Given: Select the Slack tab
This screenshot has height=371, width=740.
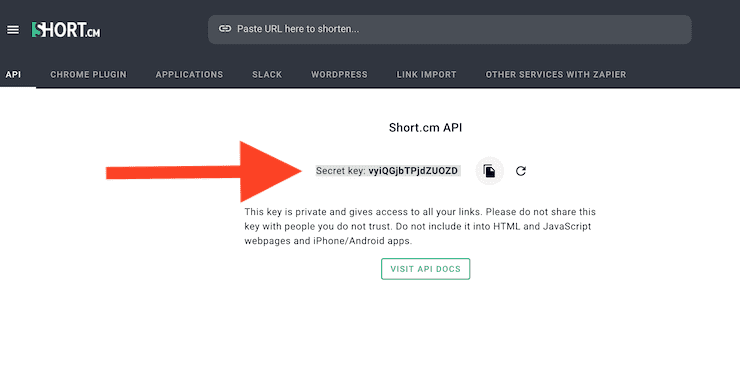Looking at the screenshot, I should pyautogui.click(x=267, y=75).
